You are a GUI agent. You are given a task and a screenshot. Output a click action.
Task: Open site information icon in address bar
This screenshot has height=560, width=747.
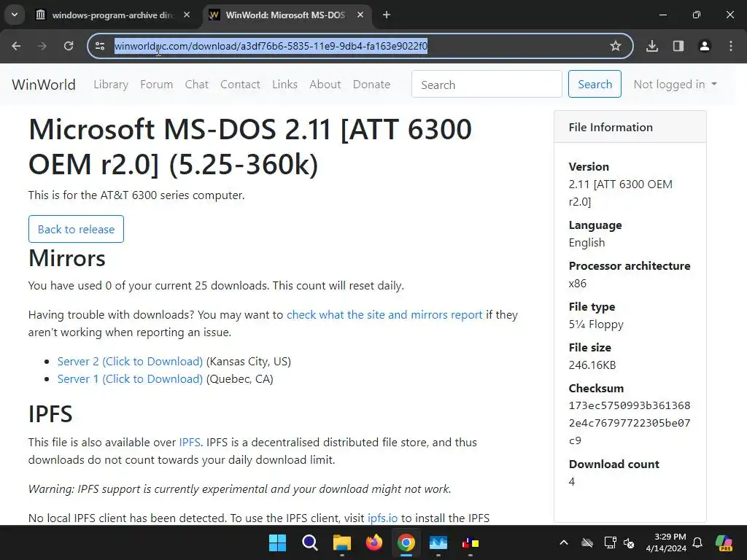click(100, 46)
